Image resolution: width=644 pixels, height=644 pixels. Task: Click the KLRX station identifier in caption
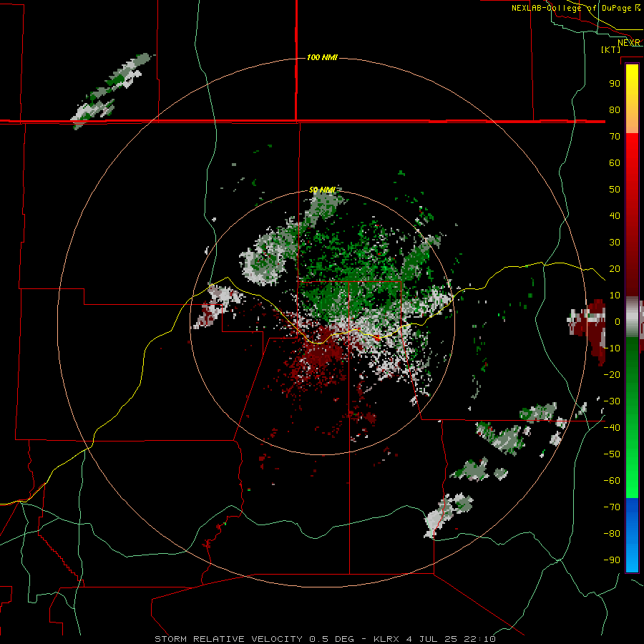(x=387, y=639)
